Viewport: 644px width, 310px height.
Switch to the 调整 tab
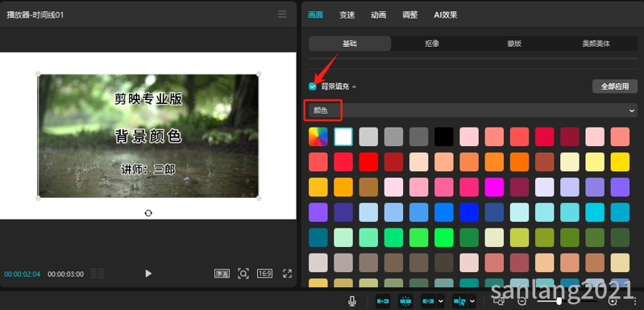(410, 15)
